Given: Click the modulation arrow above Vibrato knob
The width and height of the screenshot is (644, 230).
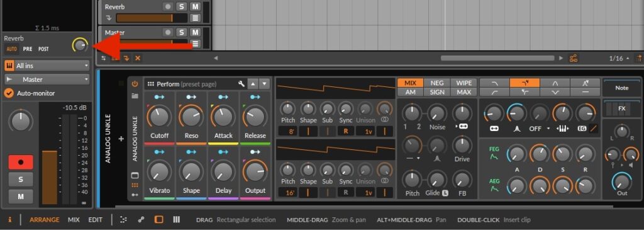Looking at the screenshot, I should (x=160, y=152).
